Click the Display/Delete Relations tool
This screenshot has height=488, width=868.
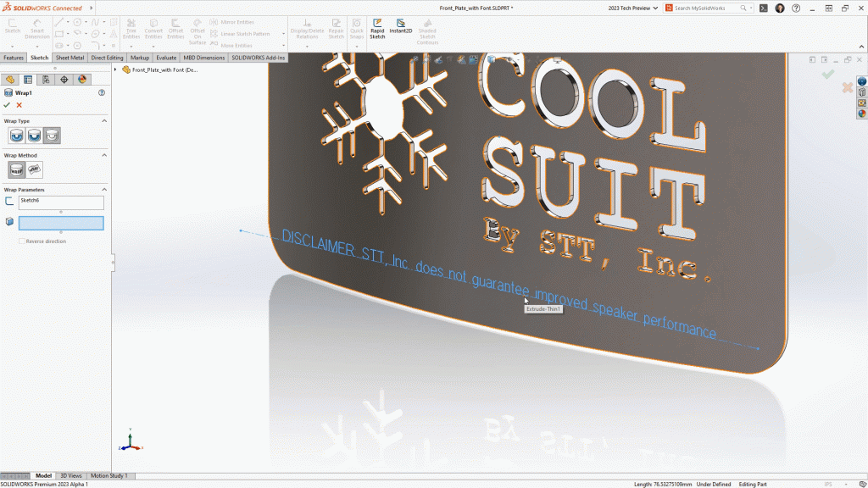pyautogui.click(x=307, y=29)
